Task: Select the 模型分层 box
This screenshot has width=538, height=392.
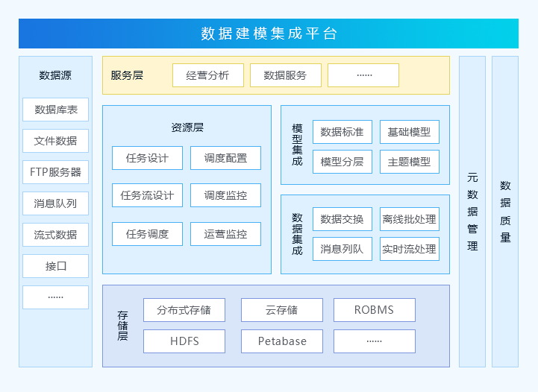Action: 342,162
